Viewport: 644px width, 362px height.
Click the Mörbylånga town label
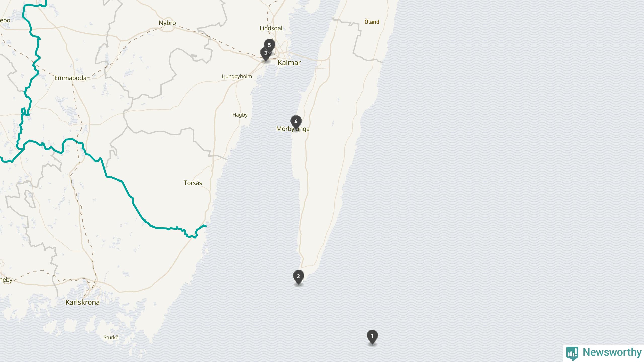pos(293,129)
